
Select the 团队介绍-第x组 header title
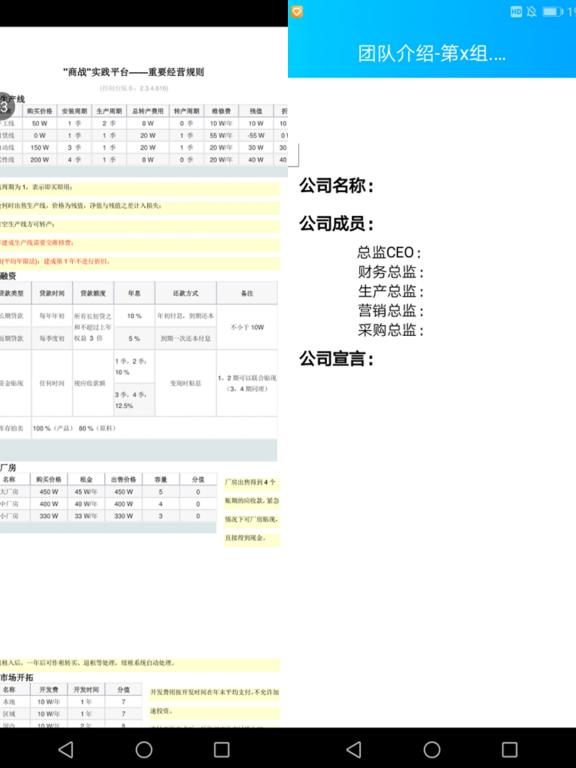(x=432, y=53)
